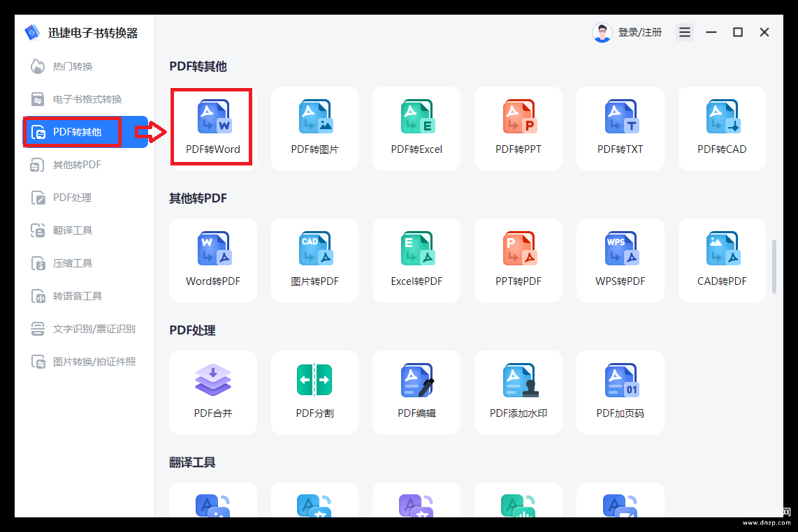Open the PDF添加水印 watermark tool
This screenshot has height=532, width=798.
518,392
